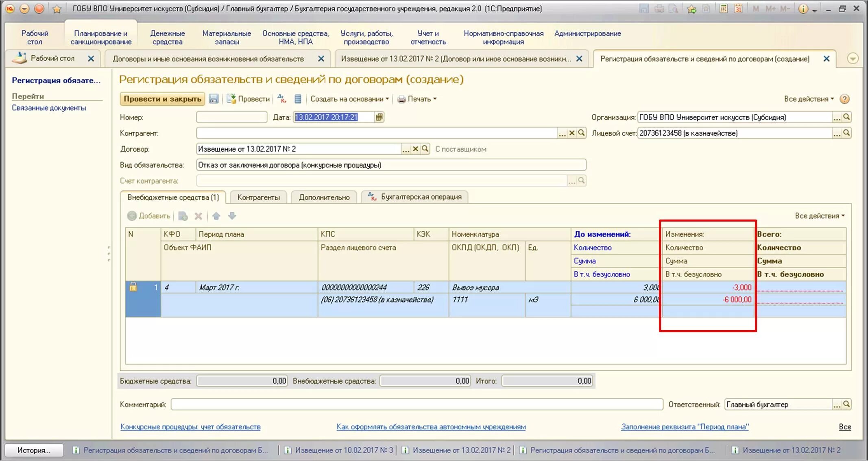Click the add to favorites star-arrow icon
Screen dimensions: 868x461
[691, 9]
